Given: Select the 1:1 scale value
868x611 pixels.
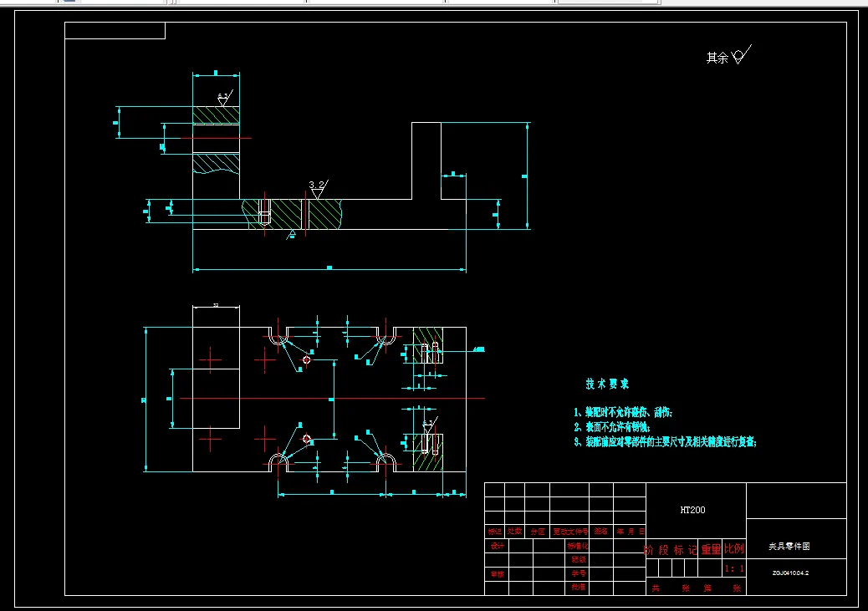Looking at the screenshot, I should 734,568.
